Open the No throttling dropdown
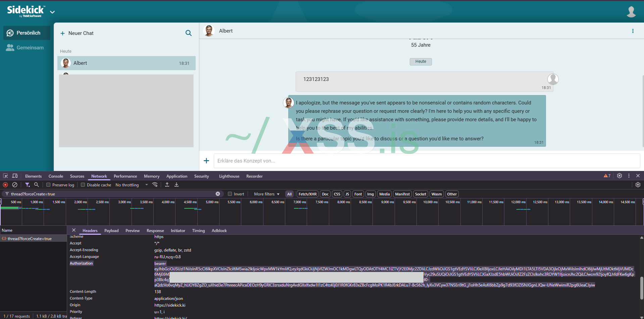 [132, 185]
